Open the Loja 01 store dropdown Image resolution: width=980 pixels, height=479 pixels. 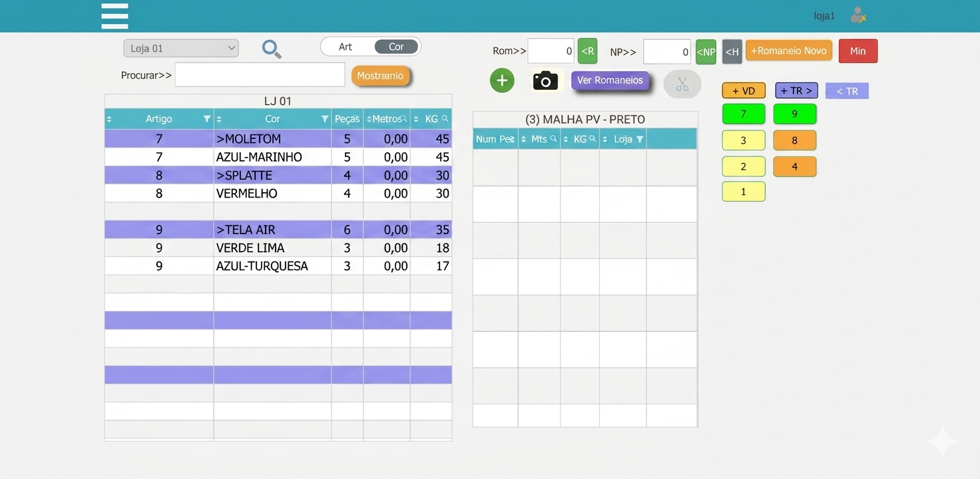pyautogui.click(x=180, y=49)
